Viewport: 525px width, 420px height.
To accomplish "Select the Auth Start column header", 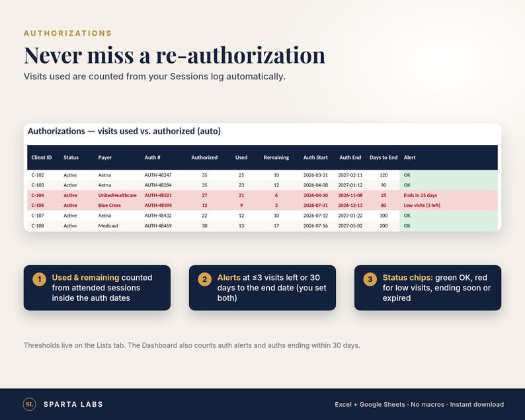I will 315,157.
